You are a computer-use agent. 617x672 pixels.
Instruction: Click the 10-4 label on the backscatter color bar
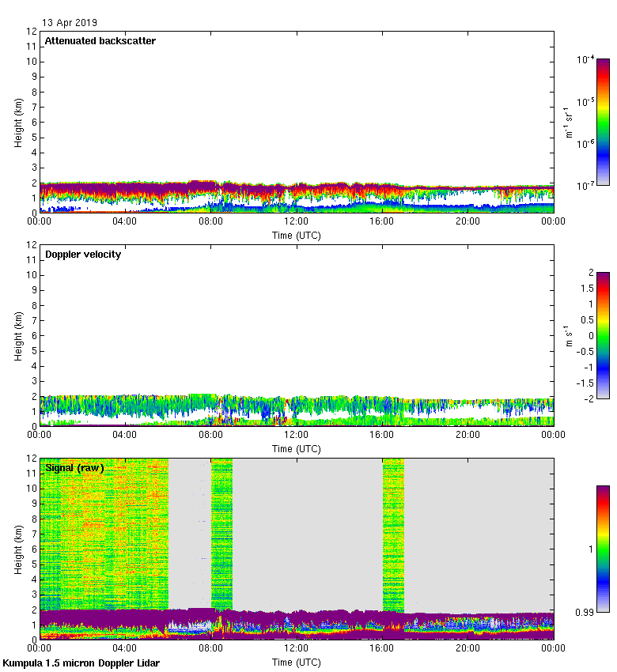[586, 60]
